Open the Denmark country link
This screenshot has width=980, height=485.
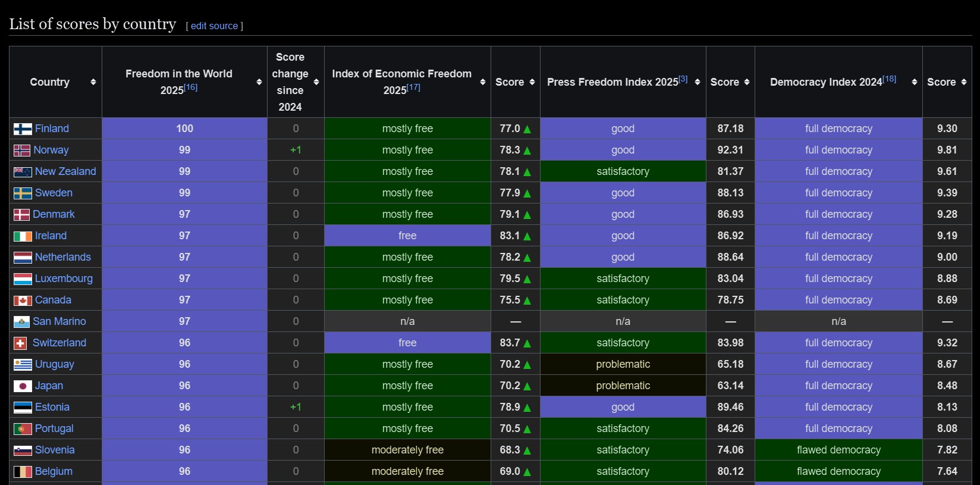tap(54, 214)
